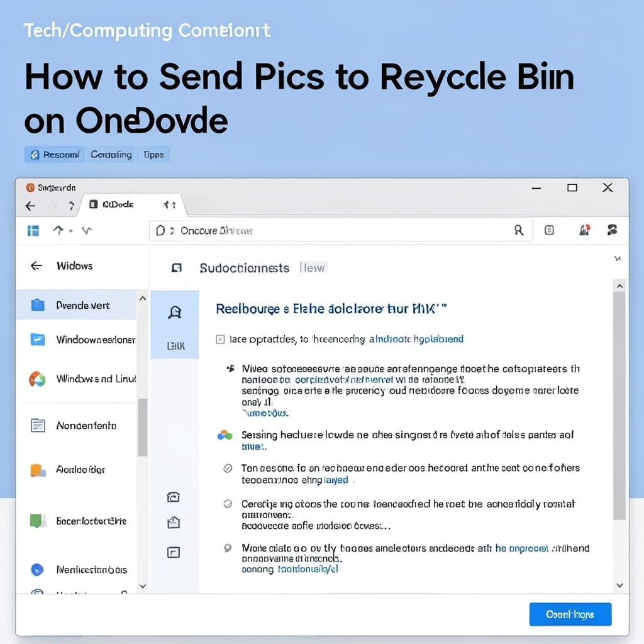Click the window frame icon in middle rail

pos(174,552)
